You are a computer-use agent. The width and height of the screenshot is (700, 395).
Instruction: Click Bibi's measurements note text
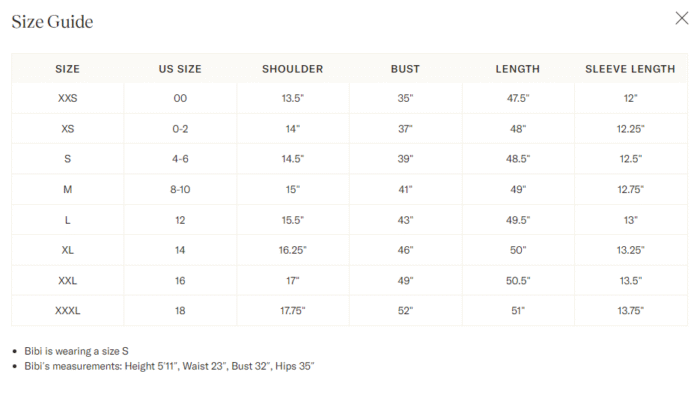(169, 366)
